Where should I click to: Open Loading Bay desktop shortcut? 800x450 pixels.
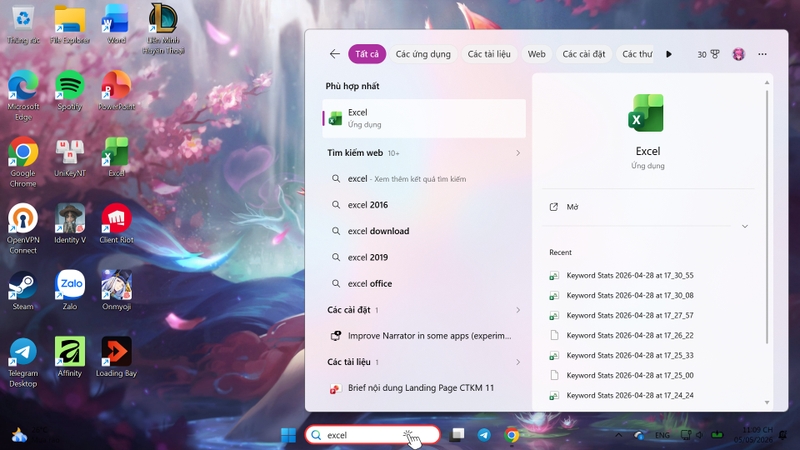coord(116,357)
